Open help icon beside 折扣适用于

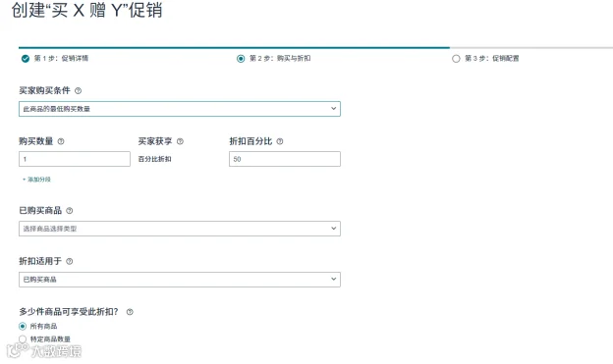[x=69, y=261]
